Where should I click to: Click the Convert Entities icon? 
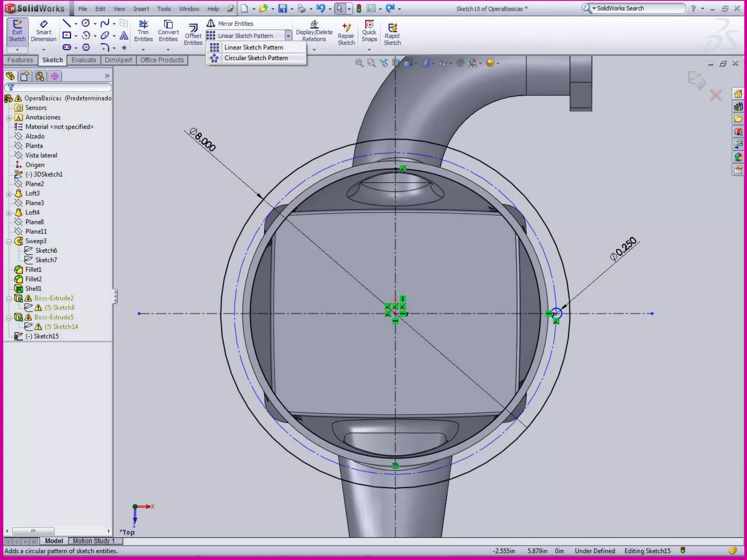[168, 31]
